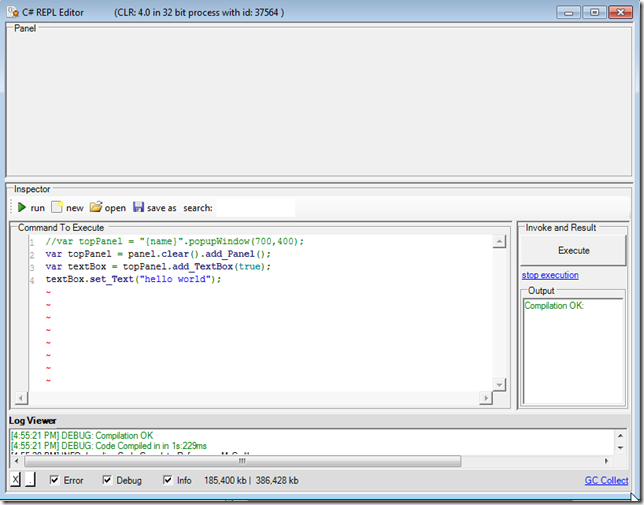Click log viewer scroll left arrow
Image resolution: width=644 pixels, height=505 pixels.
(x=16, y=461)
